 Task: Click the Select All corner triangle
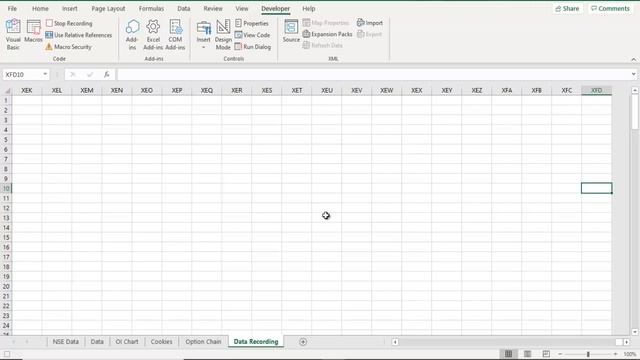click(x=7, y=90)
